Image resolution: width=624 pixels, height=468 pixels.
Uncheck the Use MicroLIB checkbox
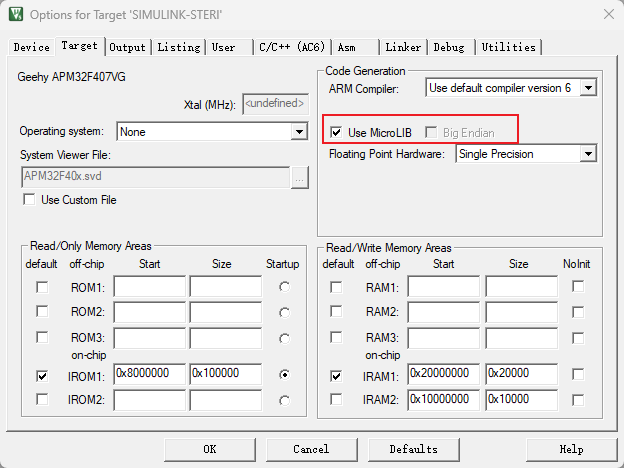coord(336,132)
